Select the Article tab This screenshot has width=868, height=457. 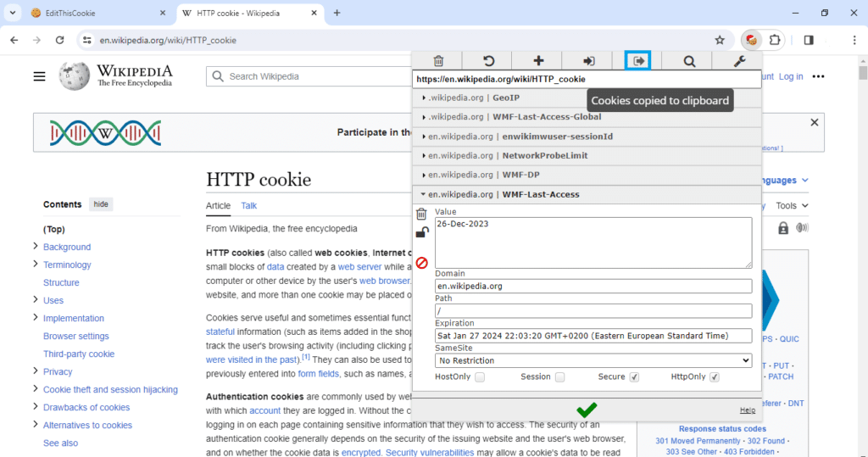point(218,205)
